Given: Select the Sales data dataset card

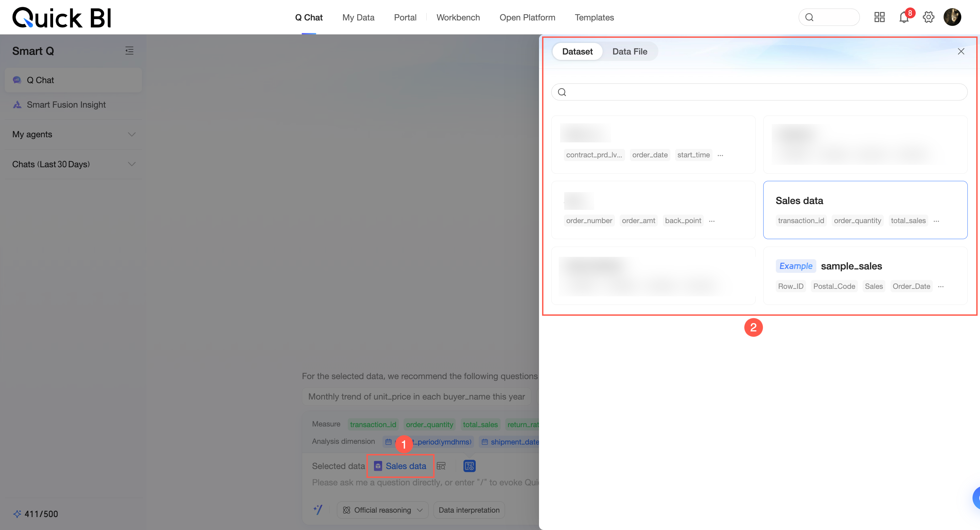Looking at the screenshot, I should pos(865,210).
